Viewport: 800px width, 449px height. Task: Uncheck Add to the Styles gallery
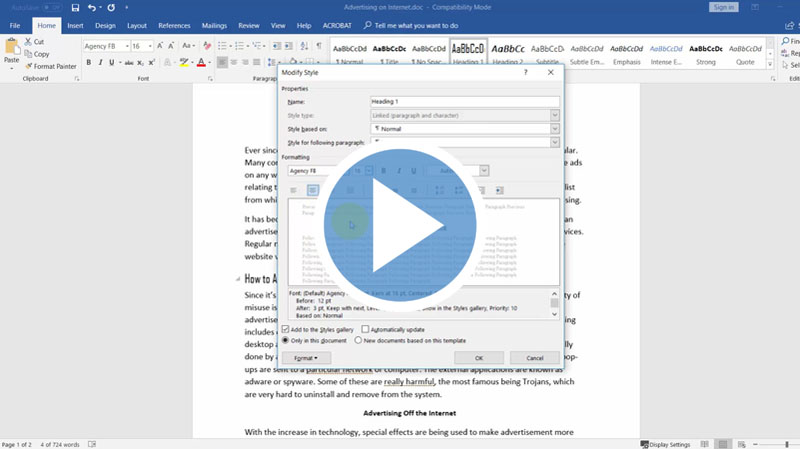coord(285,329)
